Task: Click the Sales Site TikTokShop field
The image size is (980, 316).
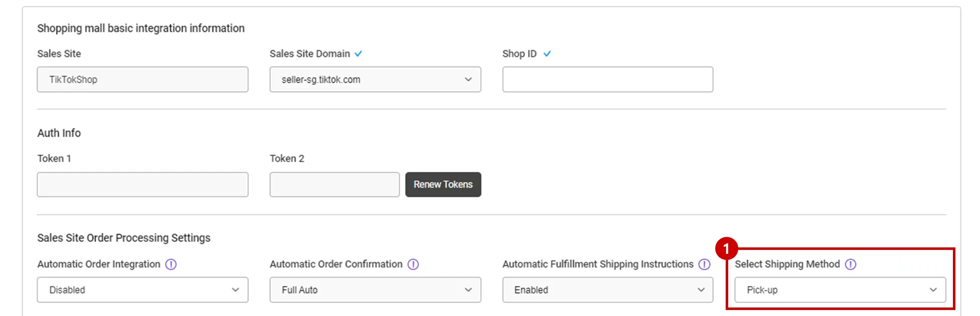Action: (142, 80)
